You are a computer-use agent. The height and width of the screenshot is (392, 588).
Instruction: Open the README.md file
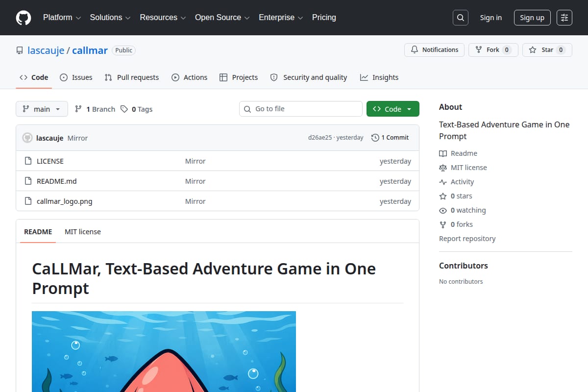pyautogui.click(x=57, y=181)
